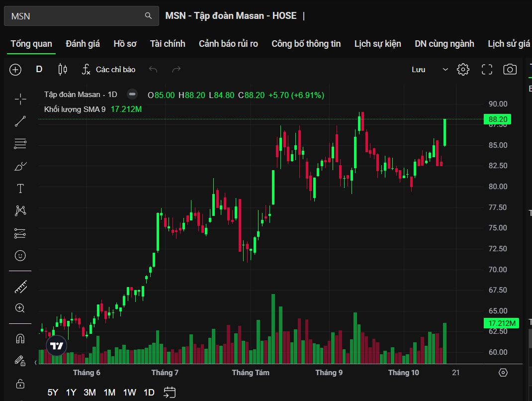Click the Các chỉ báo indicators button
The image size is (532, 401).
(x=109, y=70)
